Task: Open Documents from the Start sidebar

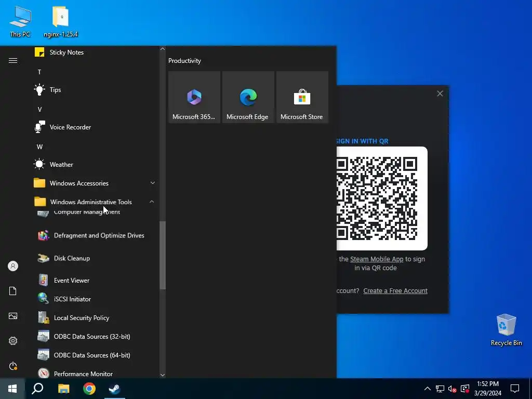Action: click(13, 291)
